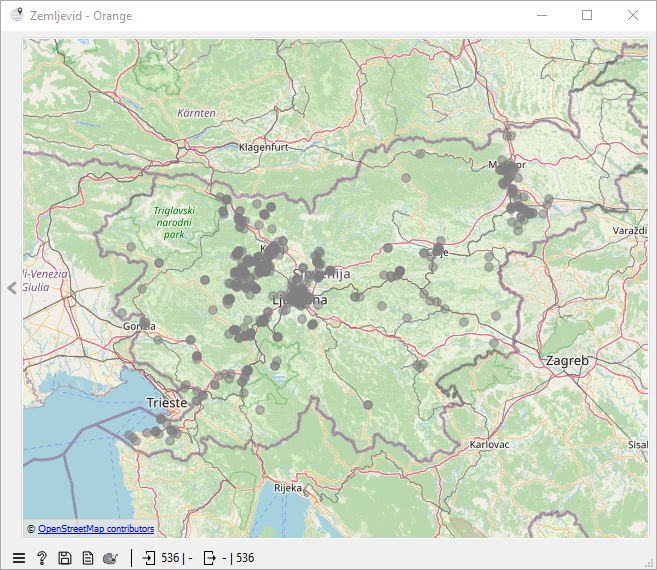The width and height of the screenshot is (657, 570).
Task: Click the input data arrow icon
Action: (x=149, y=558)
